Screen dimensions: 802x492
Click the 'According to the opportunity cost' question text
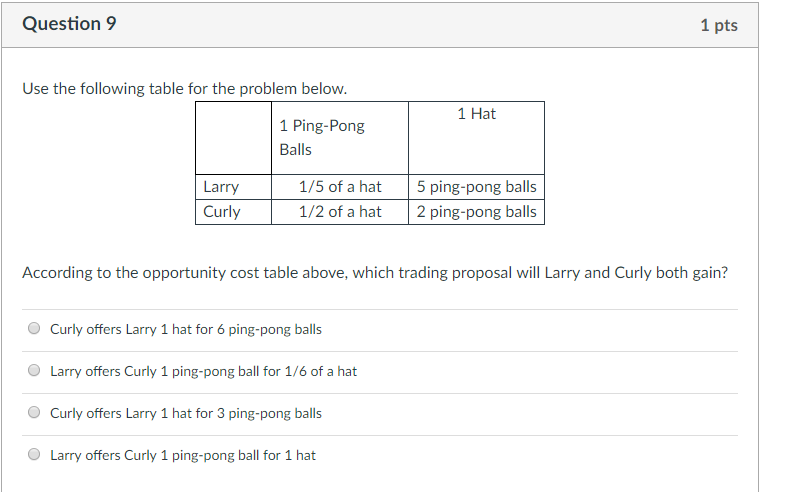[x=375, y=273]
